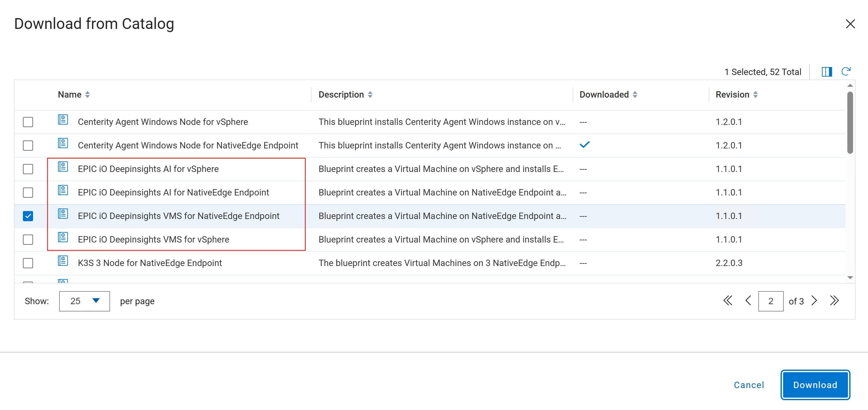The image size is (868, 410).
Task: Sort by Downloaded column
Action: click(x=635, y=95)
